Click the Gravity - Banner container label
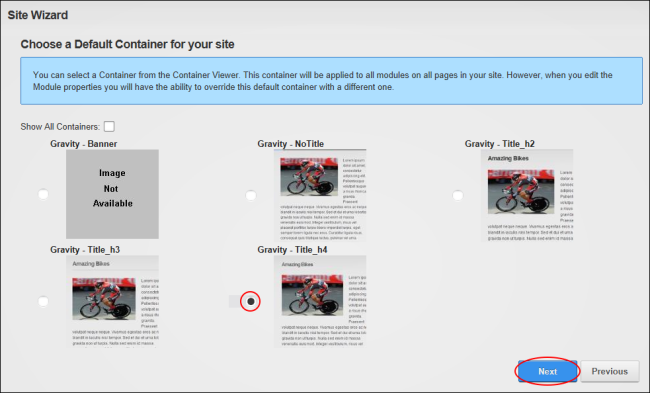Image resolution: width=650 pixels, height=393 pixels. tap(84, 144)
